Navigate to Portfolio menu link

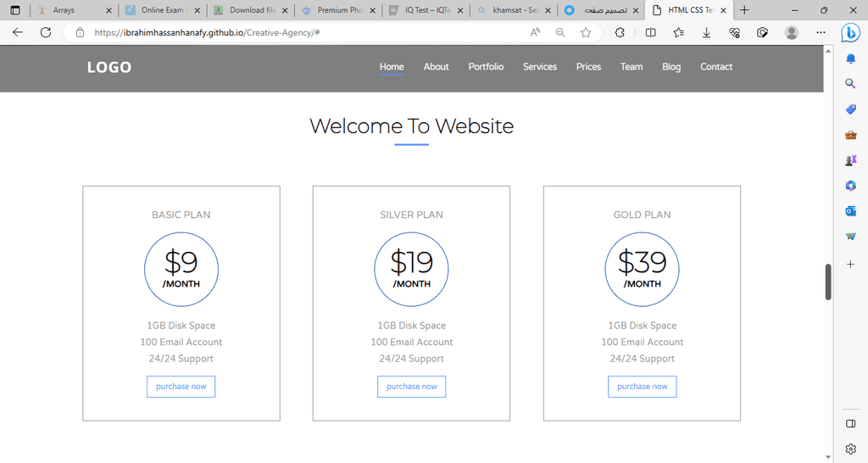pos(486,66)
